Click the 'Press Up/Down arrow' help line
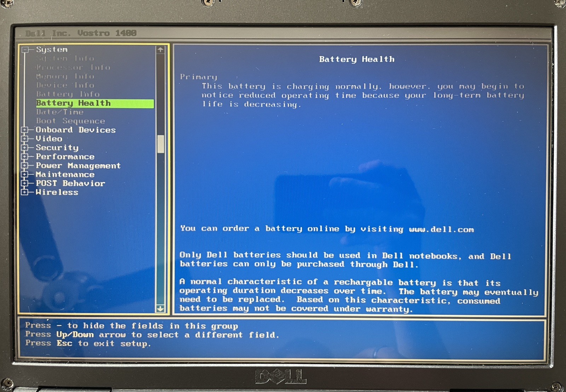The width and height of the screenshot is (566, 392). point(152,335)
